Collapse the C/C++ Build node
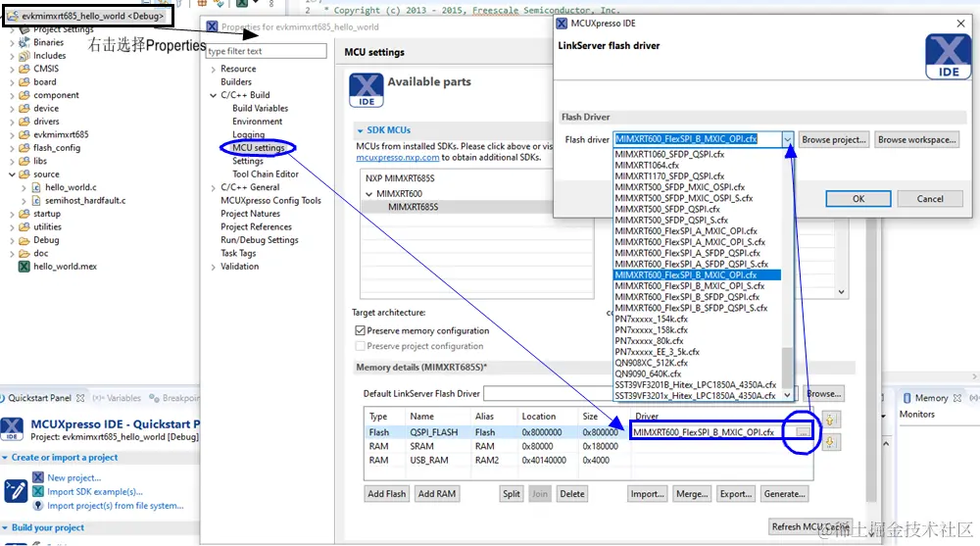 pos(213,96)
